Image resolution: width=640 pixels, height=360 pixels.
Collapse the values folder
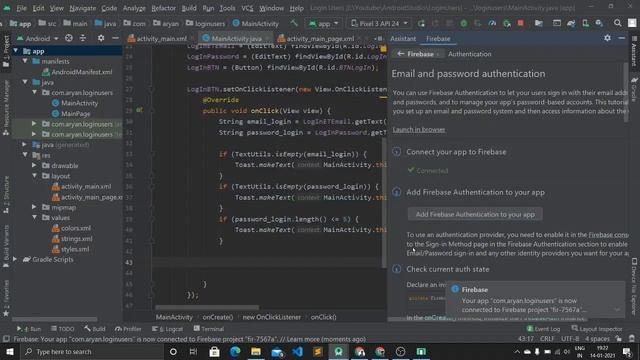(34, 218)
